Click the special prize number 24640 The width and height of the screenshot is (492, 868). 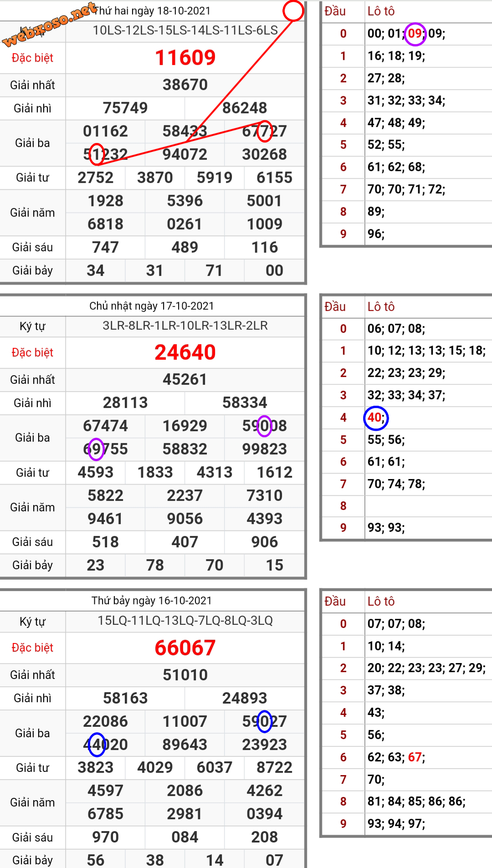(x=185, y=352)
